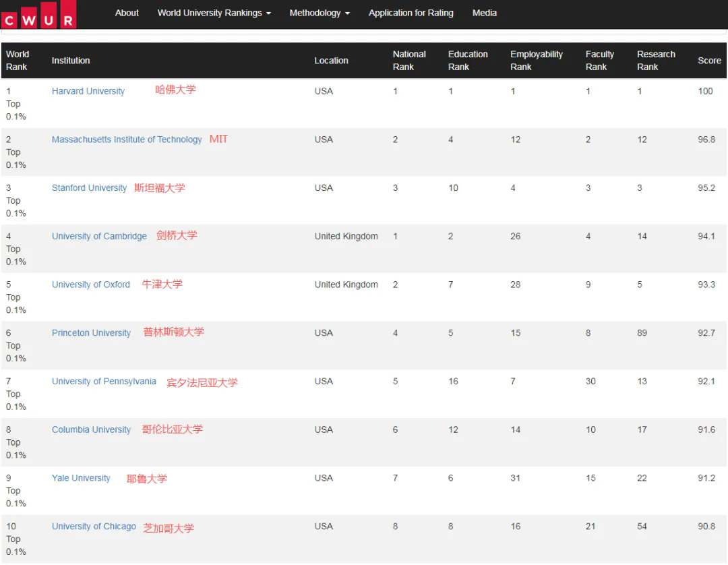This screenshot has height=565, width=728.
Task: Click world rank 1 Top 0.1% cell
Action: point(16,104)
